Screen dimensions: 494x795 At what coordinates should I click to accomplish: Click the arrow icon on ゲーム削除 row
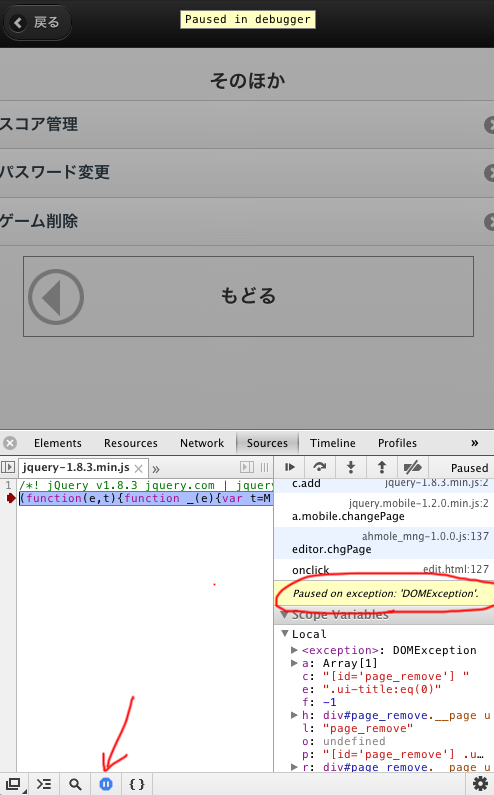489,222
